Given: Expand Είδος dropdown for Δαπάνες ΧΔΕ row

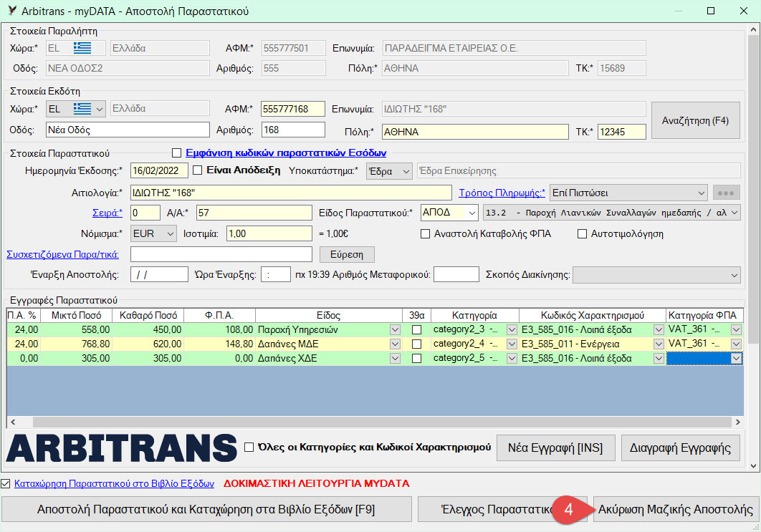Looking at the screenshot, I should pyautogui.click(x=395, y=359).
